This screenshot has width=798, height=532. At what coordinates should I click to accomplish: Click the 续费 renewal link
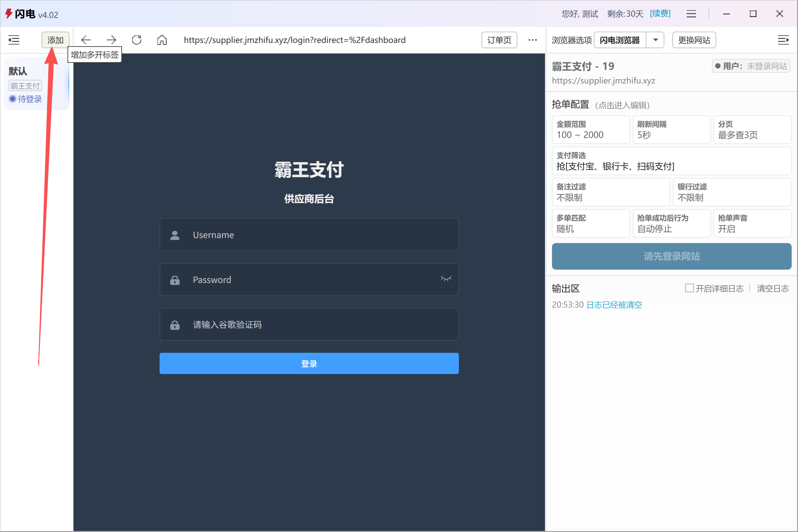(660, 14)
